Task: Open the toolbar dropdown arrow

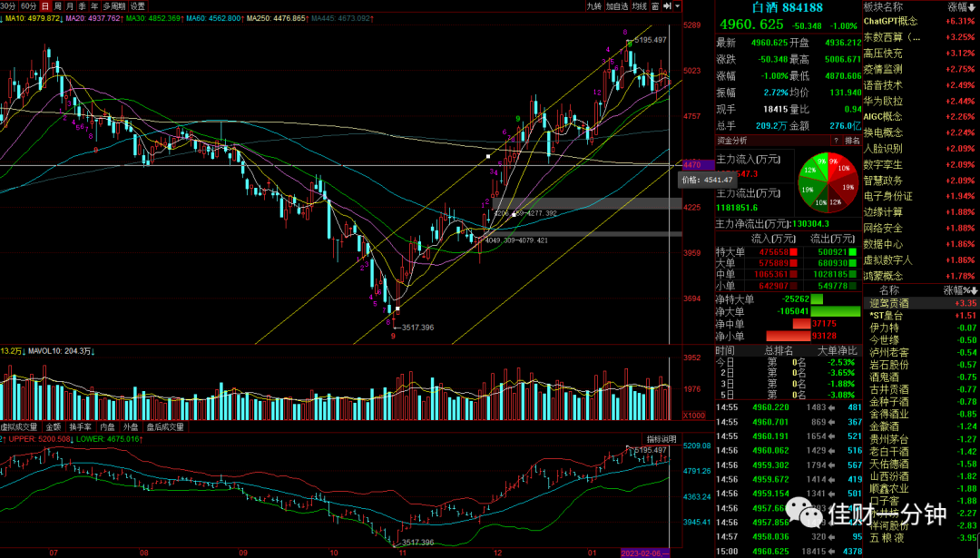Action: tap(678, 6)
